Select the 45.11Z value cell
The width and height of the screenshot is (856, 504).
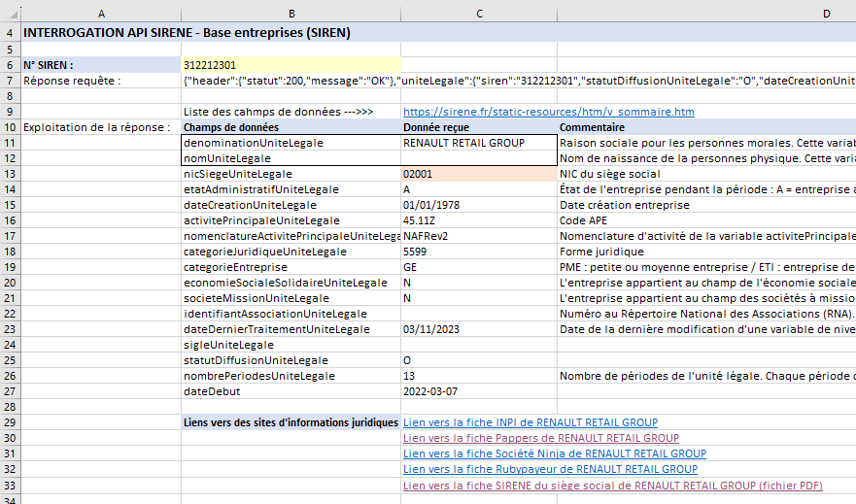(479, 220)
